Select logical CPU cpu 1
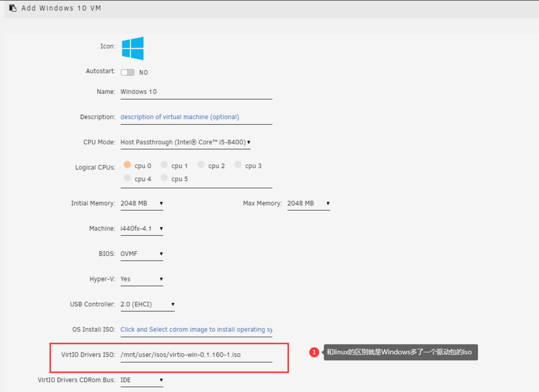This screenshot has width=539, height=392. [x=164, y=165]
